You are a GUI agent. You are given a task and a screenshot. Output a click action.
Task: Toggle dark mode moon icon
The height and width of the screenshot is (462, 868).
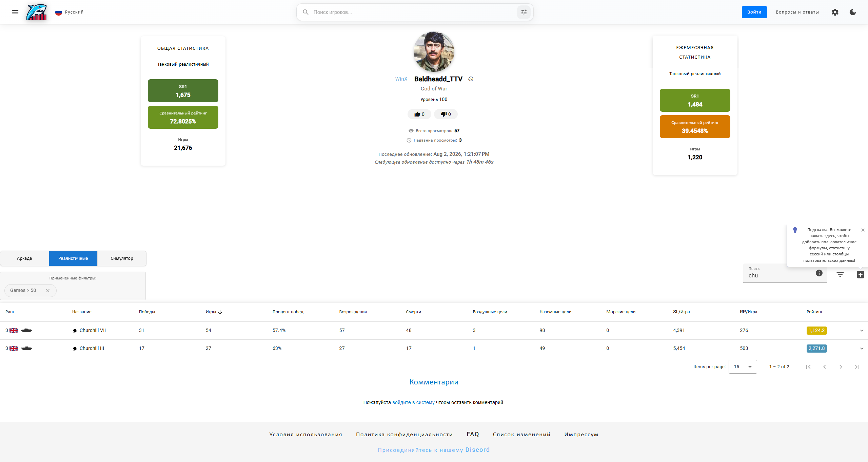[x=853, y=12]
